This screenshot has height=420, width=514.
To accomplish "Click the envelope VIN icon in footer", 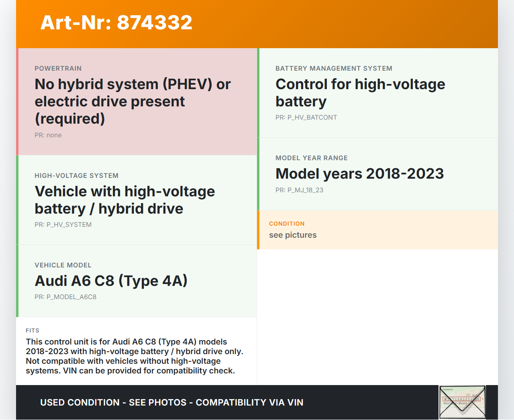I will pos(462,402).
